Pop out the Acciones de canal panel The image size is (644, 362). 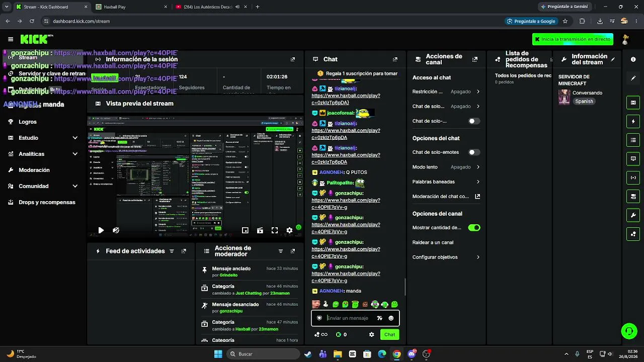pyautogui.click(x=474, y=59)
